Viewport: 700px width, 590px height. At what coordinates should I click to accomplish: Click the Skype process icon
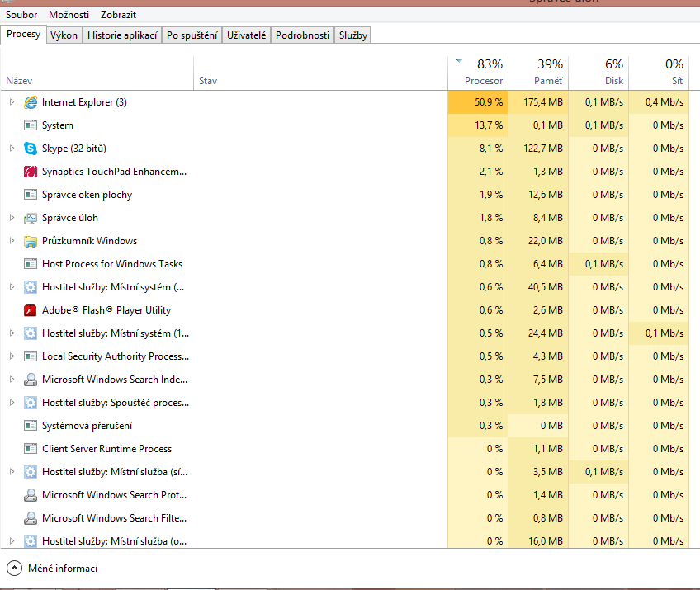click(x=31, y=149)
